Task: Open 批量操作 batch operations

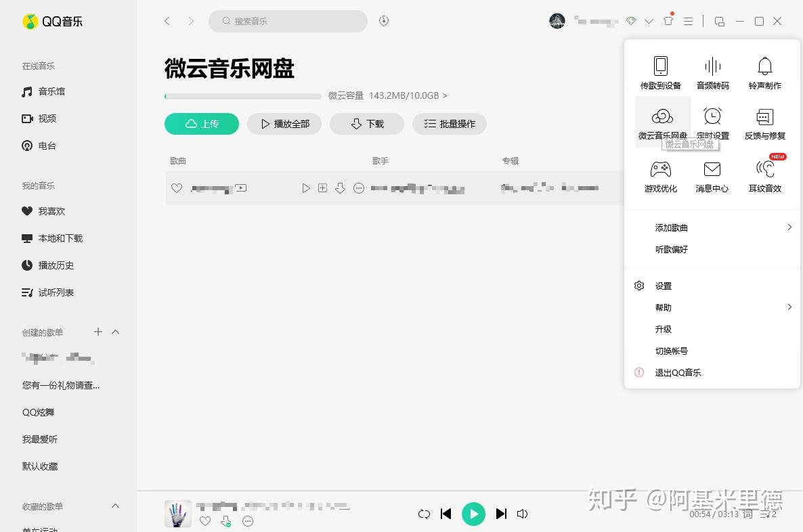Action: click(x=450, y=124)
